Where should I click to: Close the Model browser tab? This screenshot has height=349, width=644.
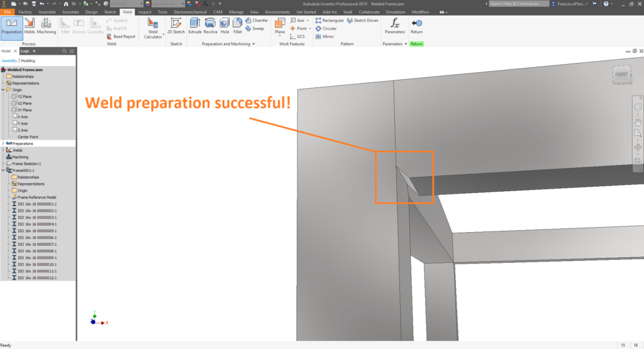(15, 51)
